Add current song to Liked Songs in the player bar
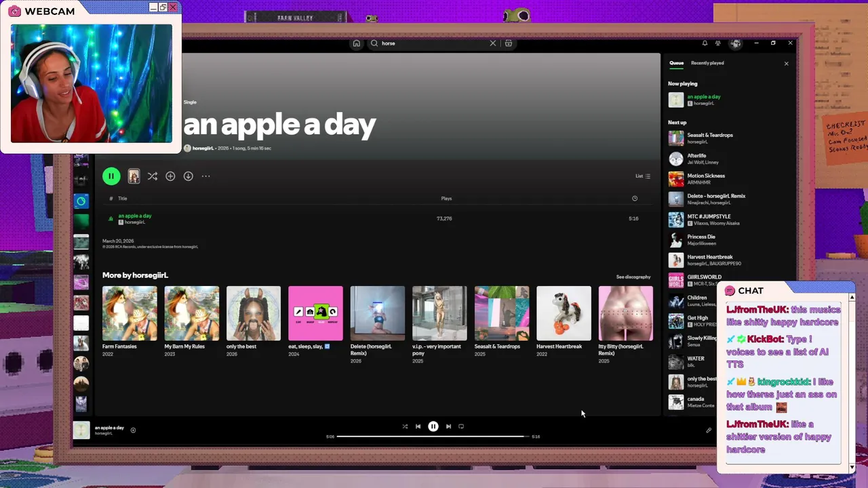This screenshot has width=868, height=488. pyautogui.click(x=133, y=430)
